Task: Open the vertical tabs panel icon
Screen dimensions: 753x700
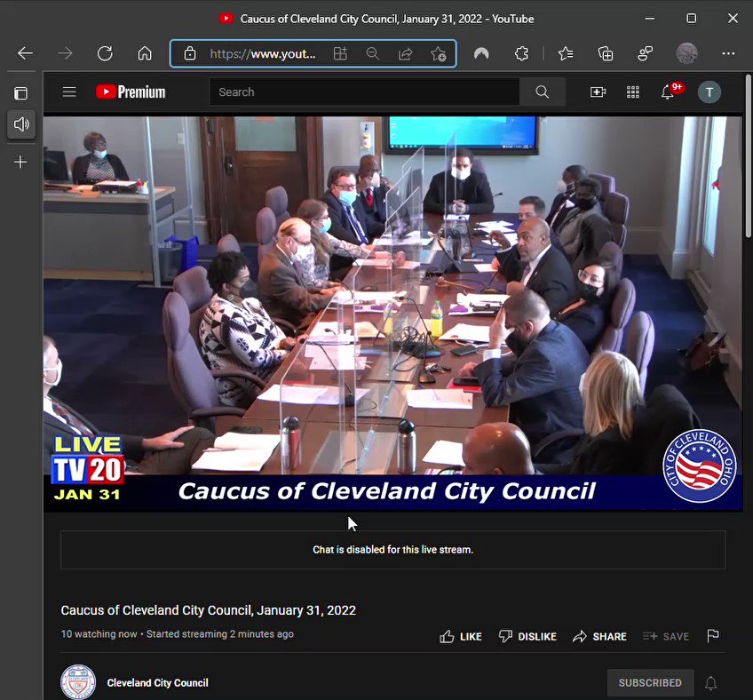Action: 20,93
